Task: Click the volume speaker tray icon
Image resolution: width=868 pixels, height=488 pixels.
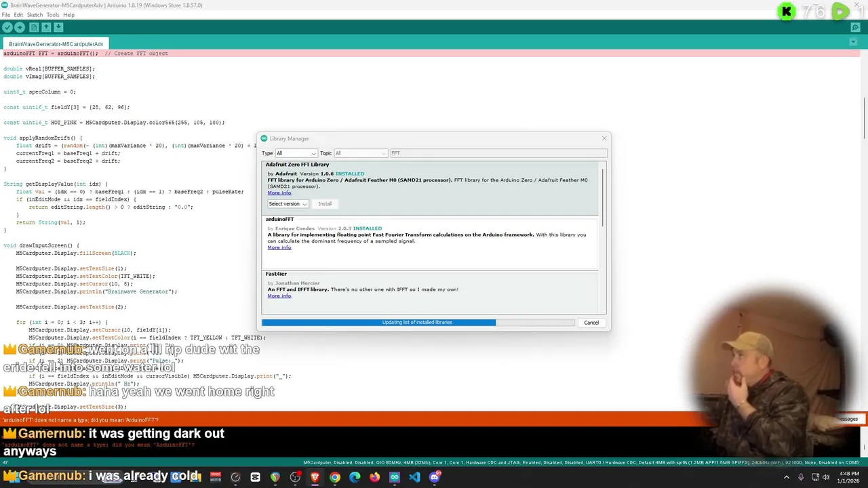Action: pos(827,477)
